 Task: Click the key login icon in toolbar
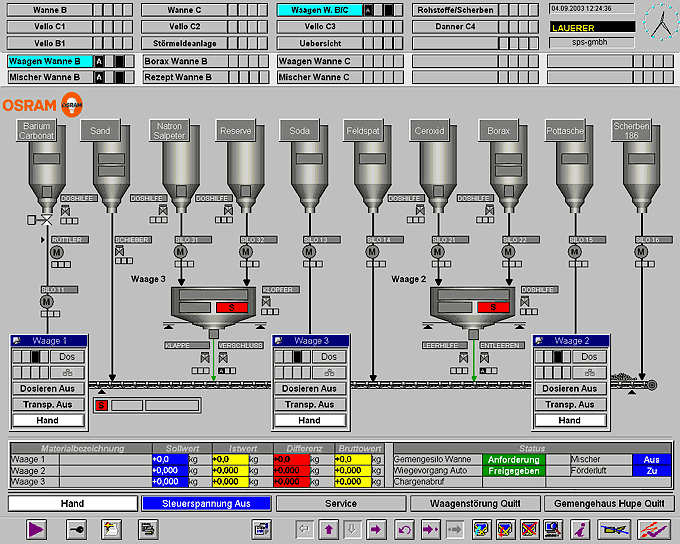point(75,528)
